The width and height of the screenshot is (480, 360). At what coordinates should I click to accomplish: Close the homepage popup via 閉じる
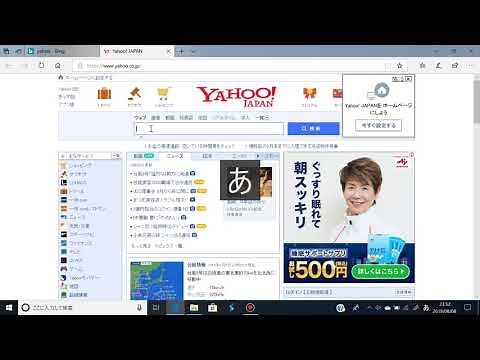pyautogui.click(x=402, y=79)
